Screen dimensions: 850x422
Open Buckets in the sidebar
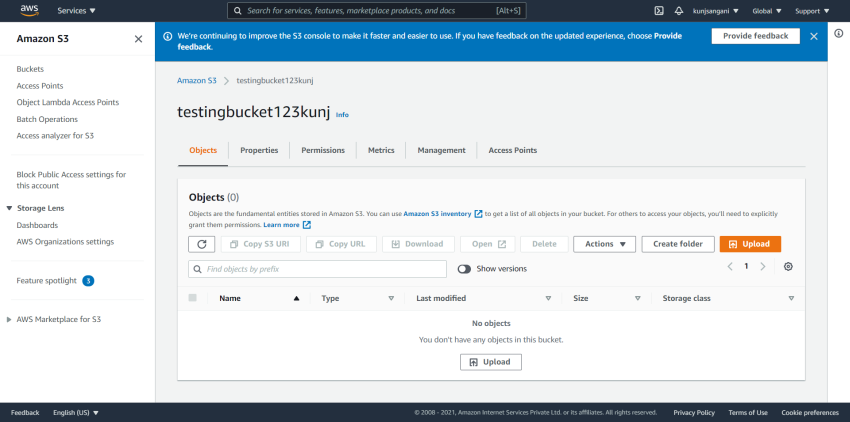(30, 69)
